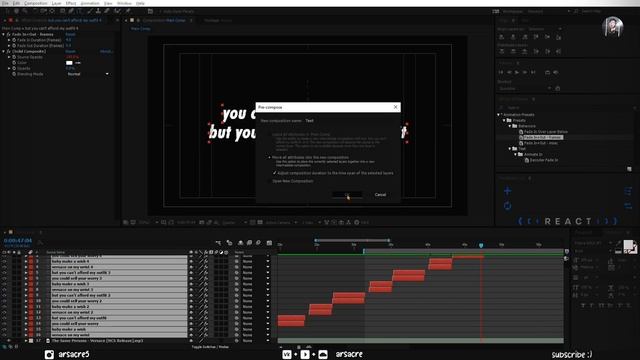Image resolution: width=640 pixels, height=360 pixels.
Task: Collapse the Solid Composite effect
Action: click(x=4, y=51)
